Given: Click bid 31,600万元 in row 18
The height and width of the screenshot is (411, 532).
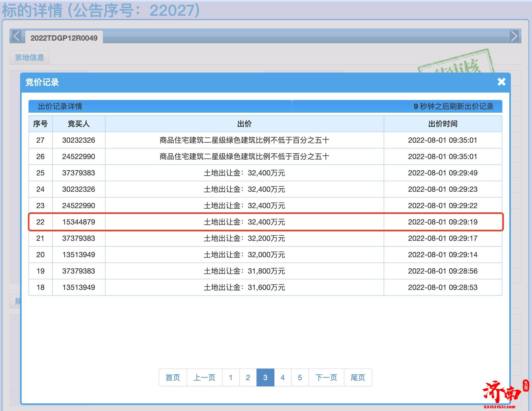Looking at the screenshot, I should (x=244, y=287).
